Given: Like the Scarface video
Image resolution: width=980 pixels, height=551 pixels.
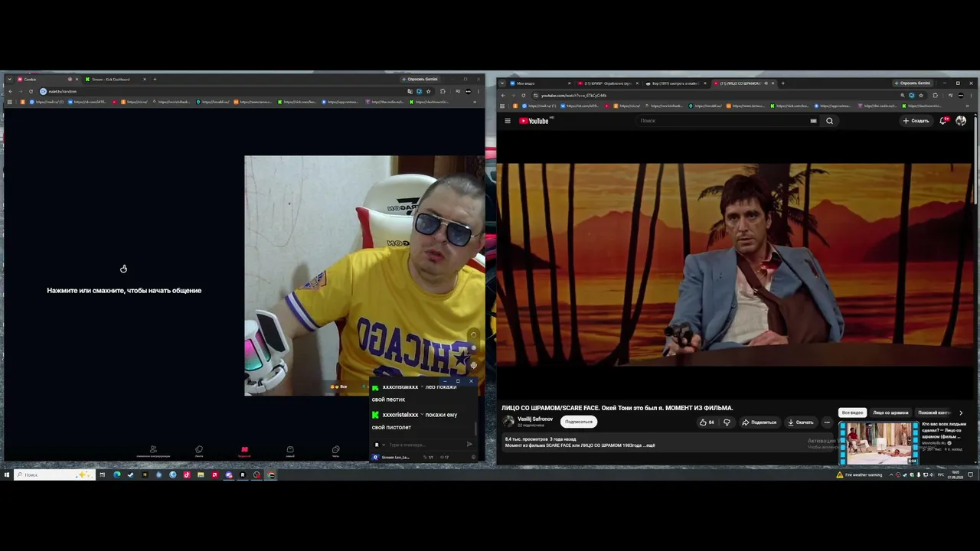Looking at the screenshot, I should 707,422.
